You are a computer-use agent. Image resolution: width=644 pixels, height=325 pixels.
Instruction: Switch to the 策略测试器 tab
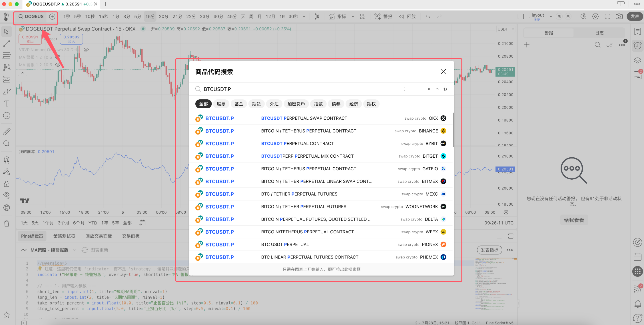coord(64,236)
